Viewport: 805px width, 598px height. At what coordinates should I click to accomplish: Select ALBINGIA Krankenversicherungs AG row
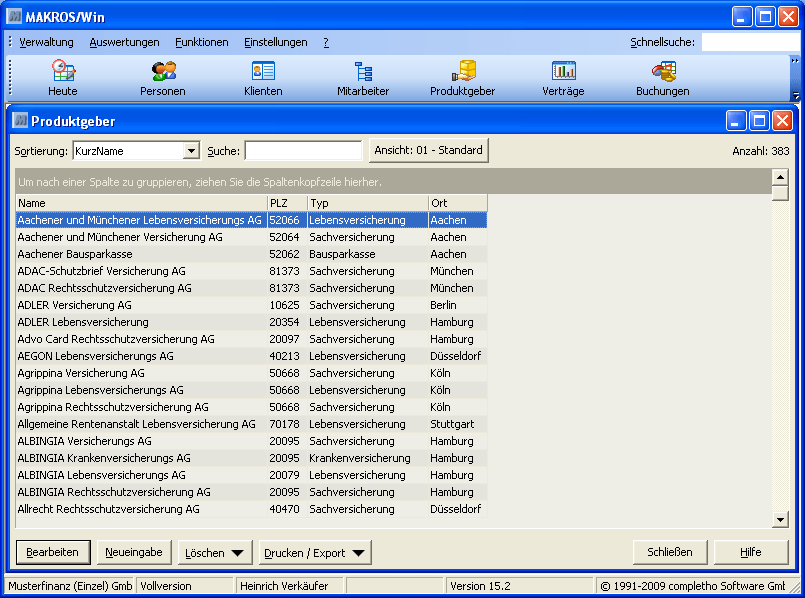coord(251,458)
